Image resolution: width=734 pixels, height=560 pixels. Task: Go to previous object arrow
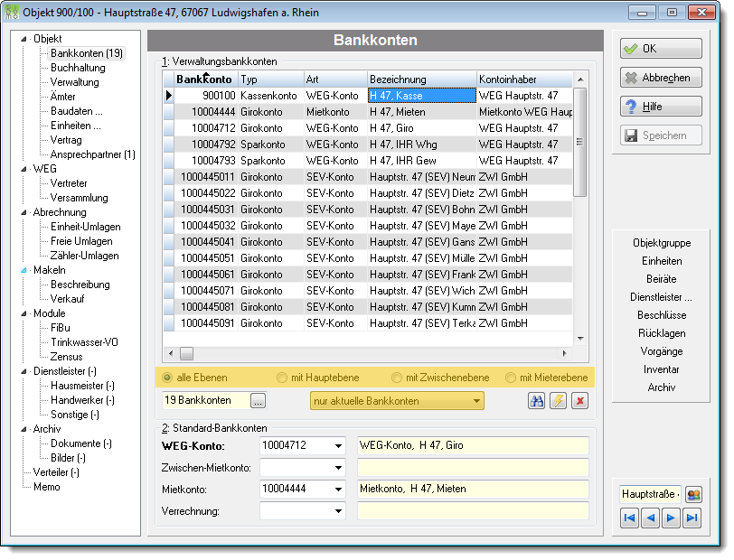click(650, 518)
